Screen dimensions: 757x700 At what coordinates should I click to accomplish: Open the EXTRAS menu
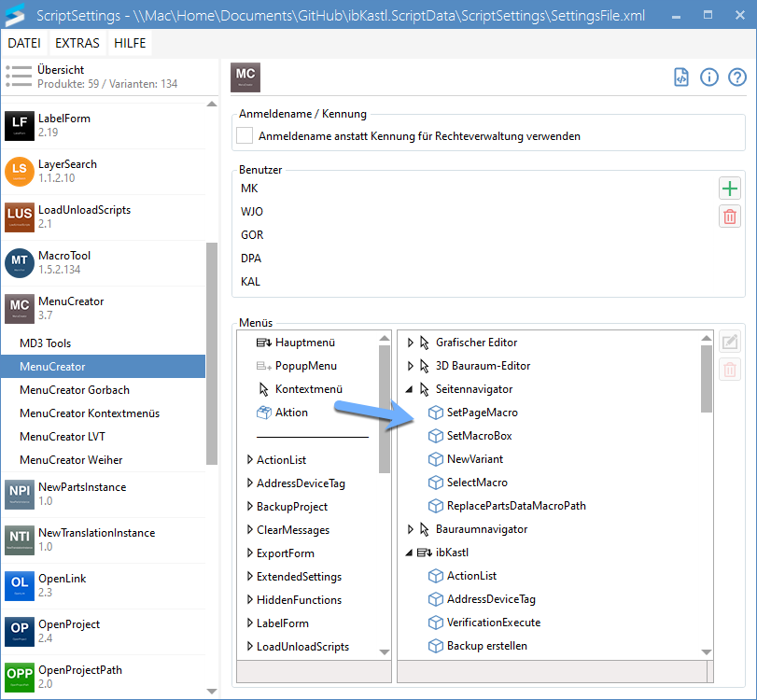click(x=77, y=43)
